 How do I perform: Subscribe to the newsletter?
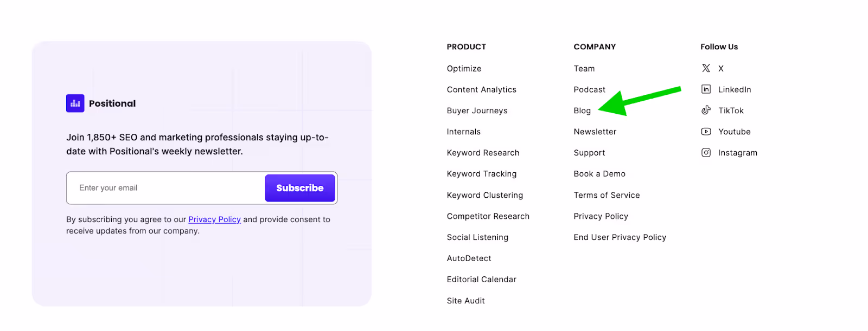[300, 188]
